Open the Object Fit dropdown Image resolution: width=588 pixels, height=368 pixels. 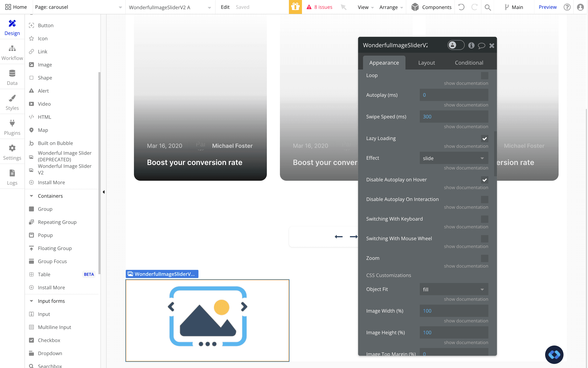coord(454,289)
